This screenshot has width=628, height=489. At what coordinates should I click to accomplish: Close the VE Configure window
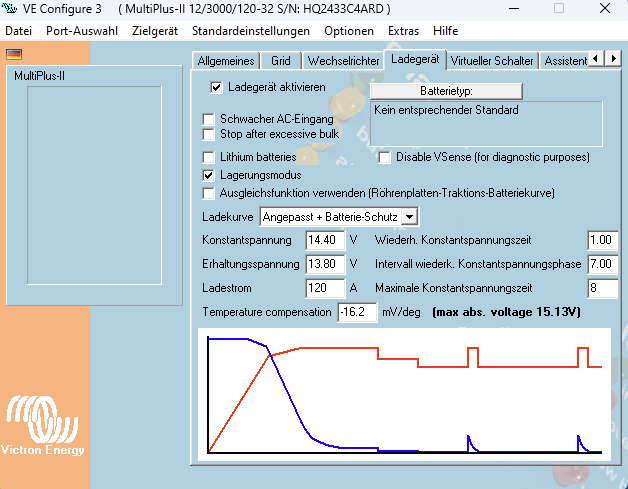tap(605, 8)
